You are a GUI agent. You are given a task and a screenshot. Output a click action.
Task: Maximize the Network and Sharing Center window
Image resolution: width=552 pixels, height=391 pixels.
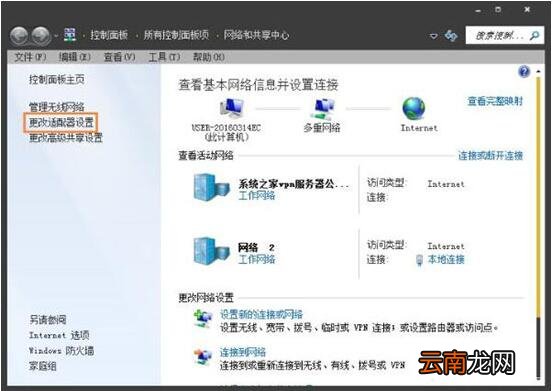[x=498, y=10]
